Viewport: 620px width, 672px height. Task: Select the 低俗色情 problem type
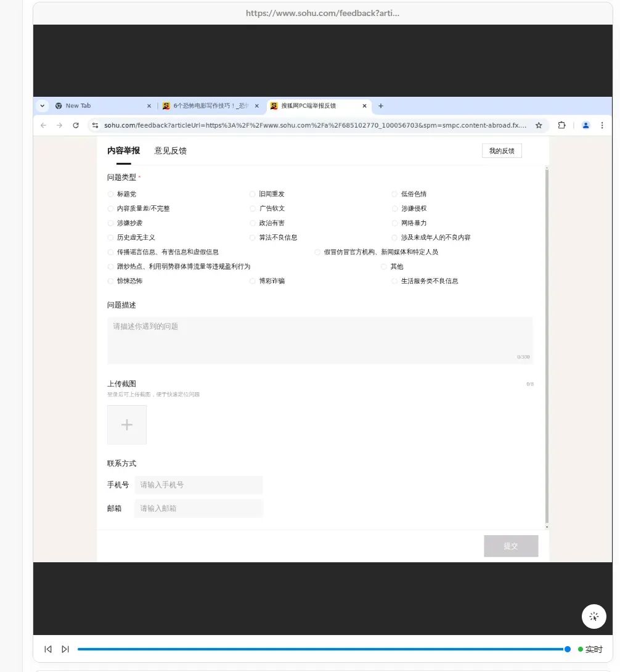(x=394, y=194)
